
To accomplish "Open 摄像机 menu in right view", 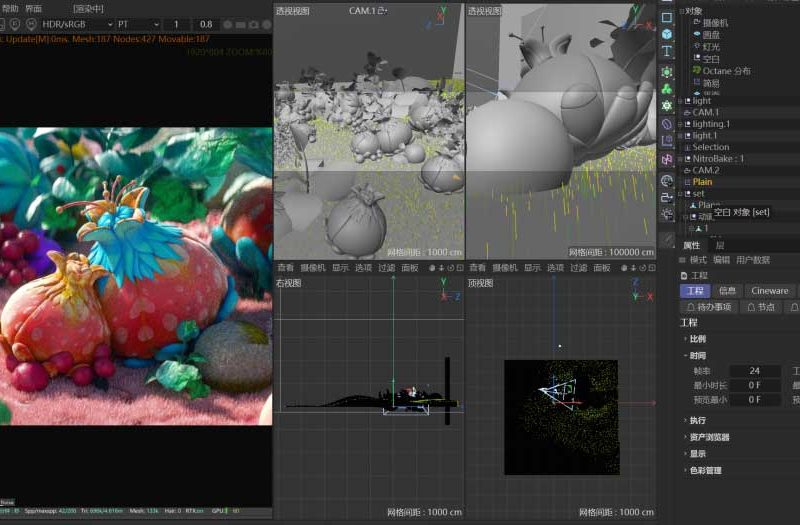I will coord(313,268).
